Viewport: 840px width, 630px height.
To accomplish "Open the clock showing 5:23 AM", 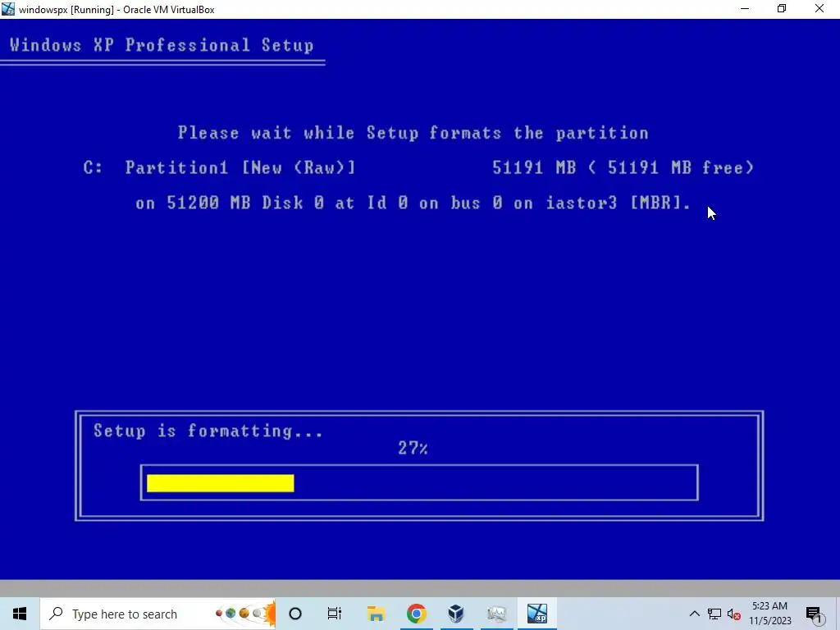I will click(x=769, y=614).
